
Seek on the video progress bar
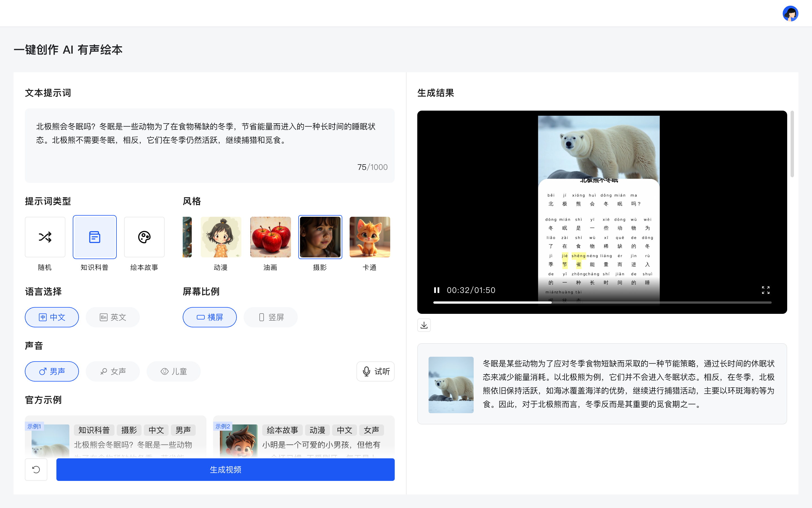coord(602,302)
